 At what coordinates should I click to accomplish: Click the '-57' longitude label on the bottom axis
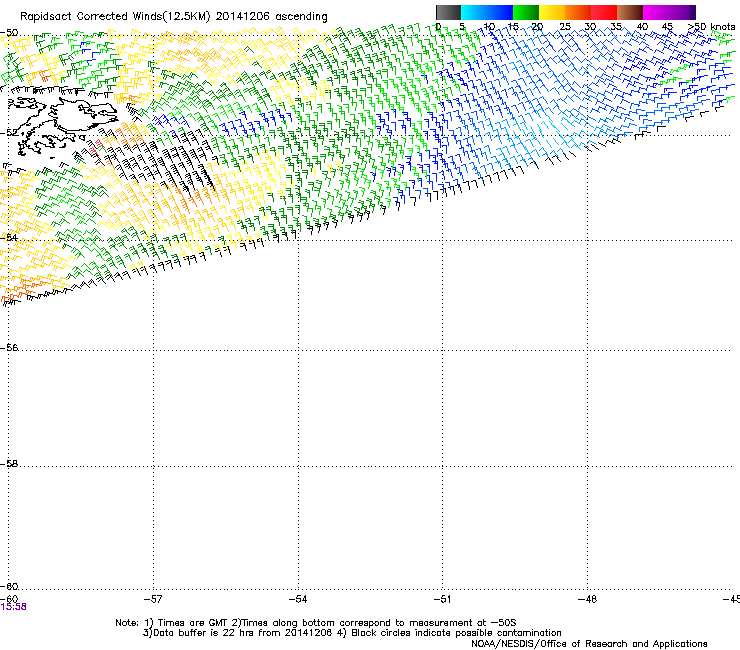click(x=152, y=599)
